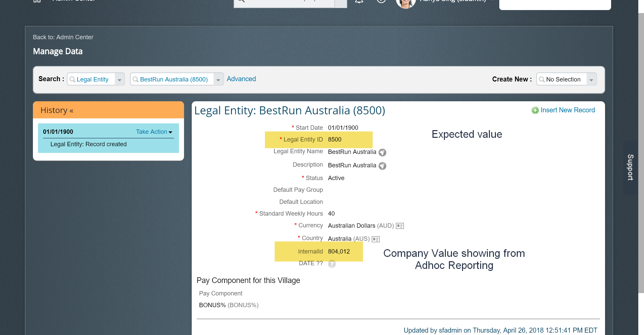The image size is (644, 335).
Task: Open the Description translations globe icon
Action: coord(382,166)
